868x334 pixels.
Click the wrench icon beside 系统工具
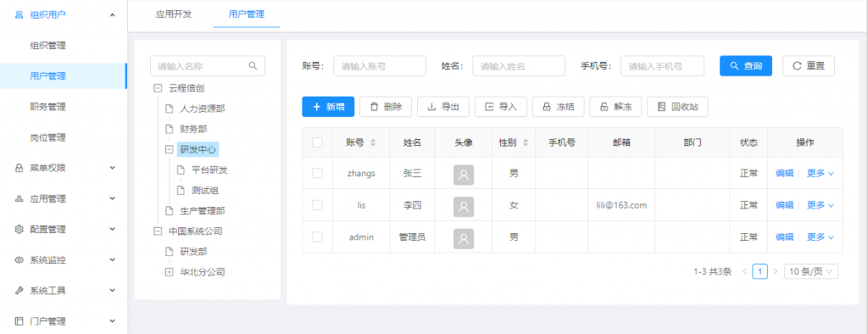pos(19,291)
